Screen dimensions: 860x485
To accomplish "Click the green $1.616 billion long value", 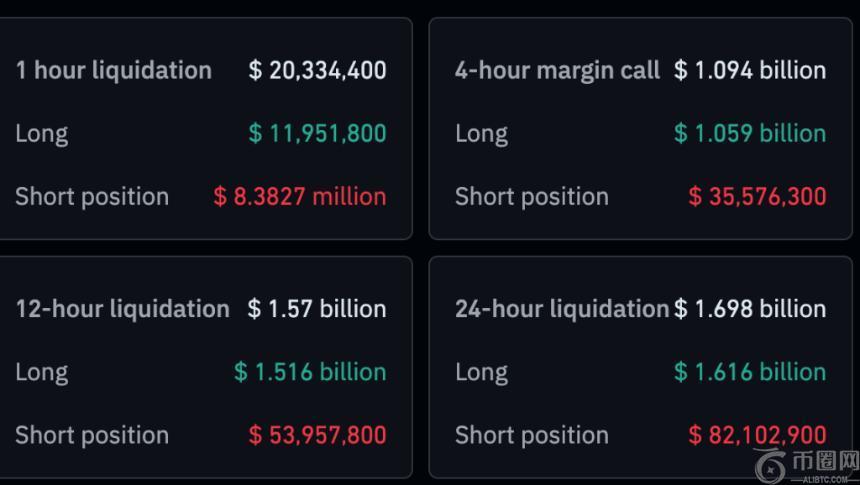I will [x=750, y=372].
